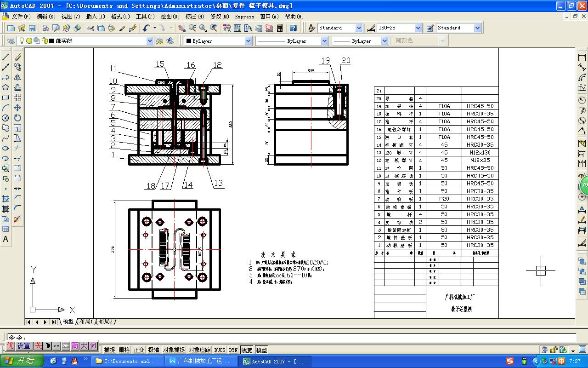This screenshot has width=588, height=368.
Task: Select the Erase modify tool
Action: click(17, 57)
